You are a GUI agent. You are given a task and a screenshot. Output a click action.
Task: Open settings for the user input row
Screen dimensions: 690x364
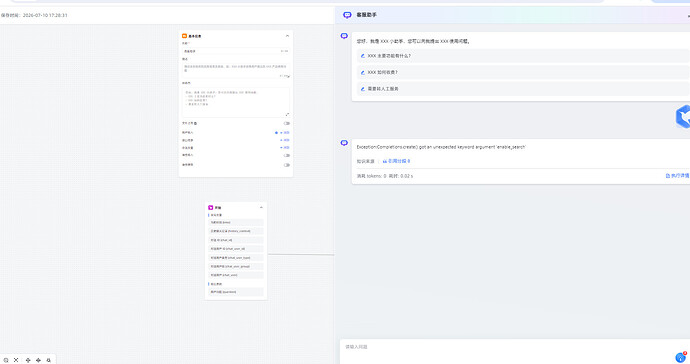tap(277, 132)
